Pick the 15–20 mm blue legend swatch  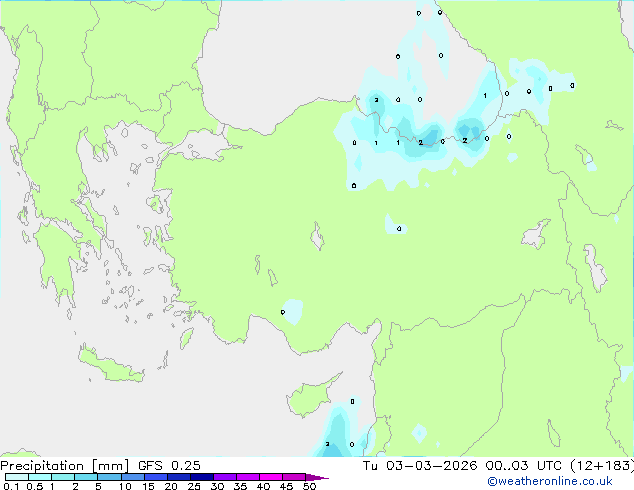155,477
